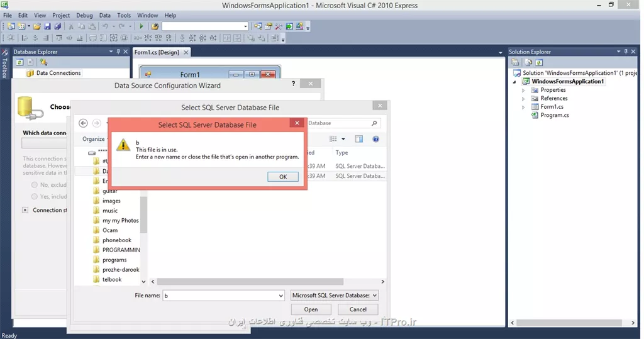Image resolution: width=644 pixels, height=339 pixels.
Task: Open the Microsoft SQL Server Database file type dropdown
Action: 334,296
